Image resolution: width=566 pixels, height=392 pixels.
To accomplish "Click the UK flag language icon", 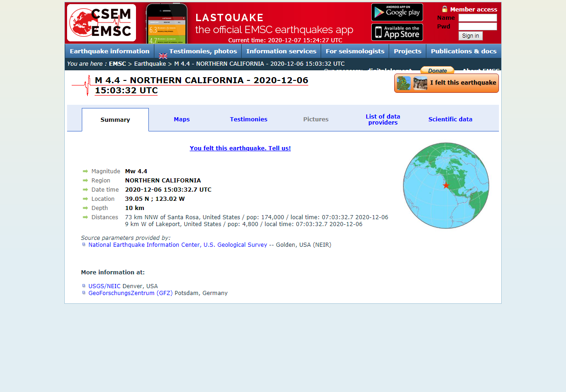I will pyautogui.click(x=163, y=56).
